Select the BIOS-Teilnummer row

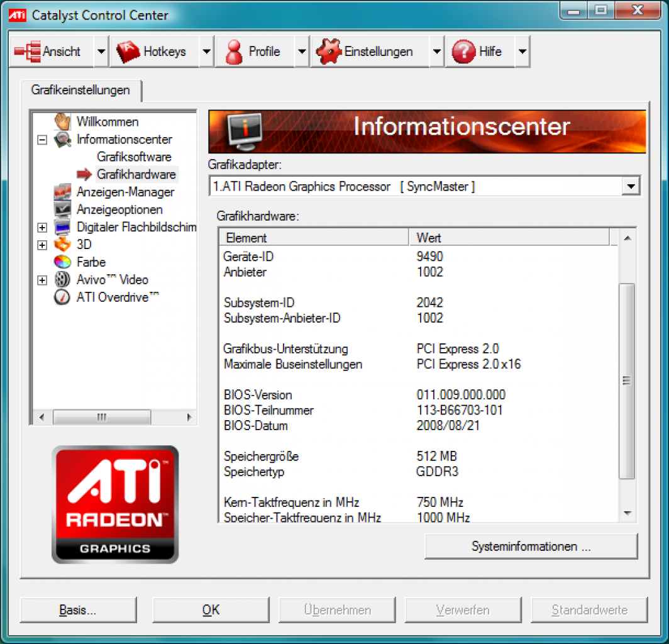pos(418,410)
